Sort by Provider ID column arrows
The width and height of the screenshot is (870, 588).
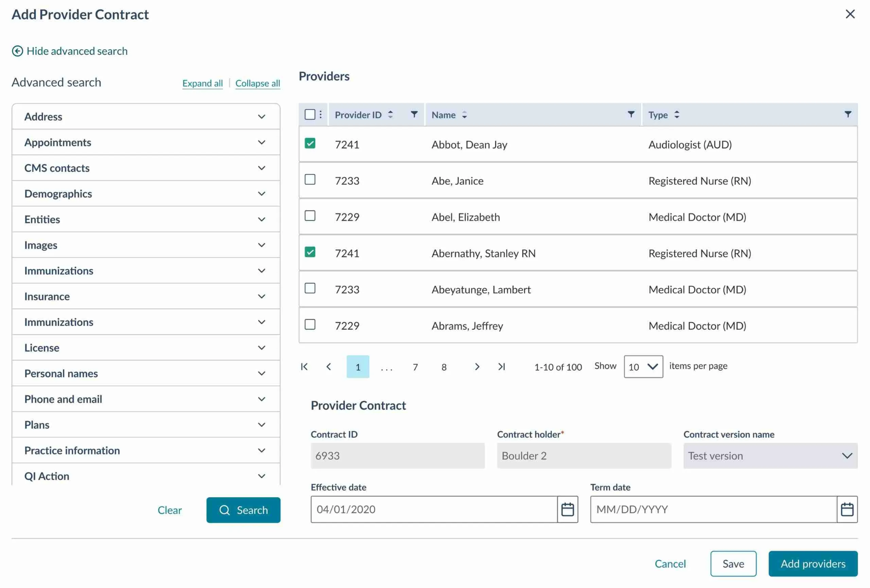390,115
